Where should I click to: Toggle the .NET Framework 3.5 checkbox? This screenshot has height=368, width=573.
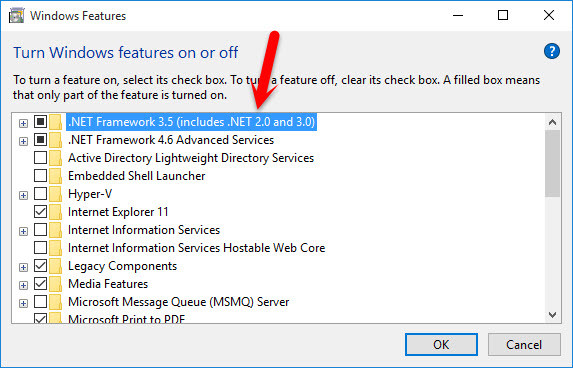40,121
